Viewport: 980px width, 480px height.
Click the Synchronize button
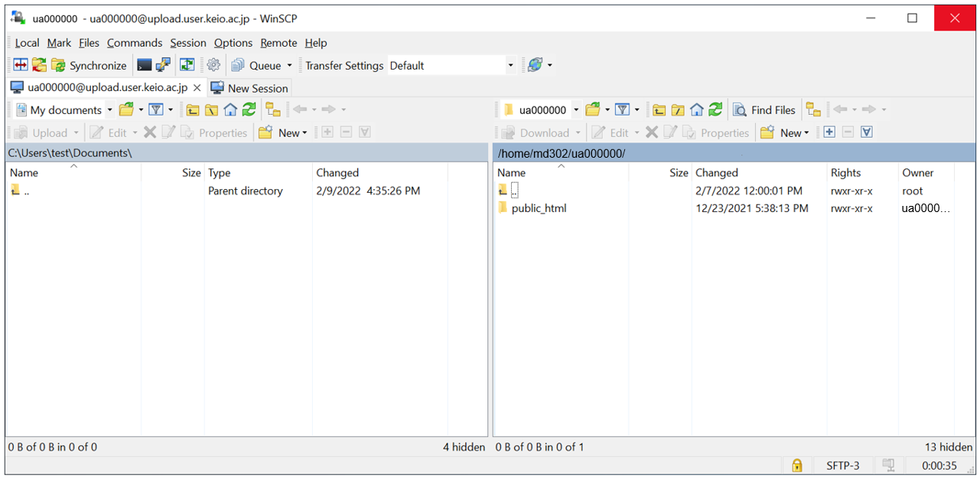[90, 66]
